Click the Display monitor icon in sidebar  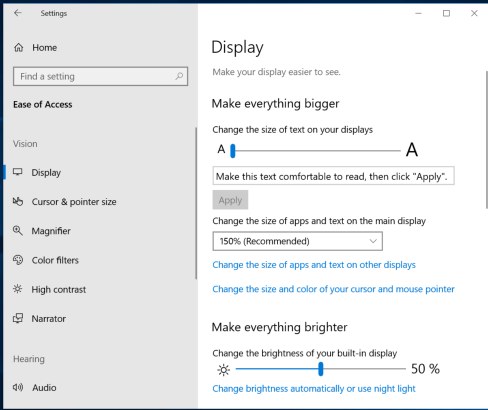[18, 172]
